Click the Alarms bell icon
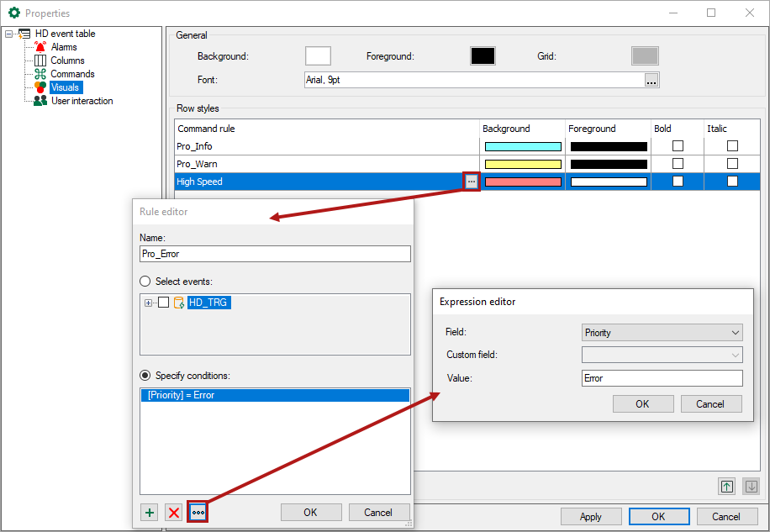The width and height of the screenshot is (770, 532). [40, 47]
